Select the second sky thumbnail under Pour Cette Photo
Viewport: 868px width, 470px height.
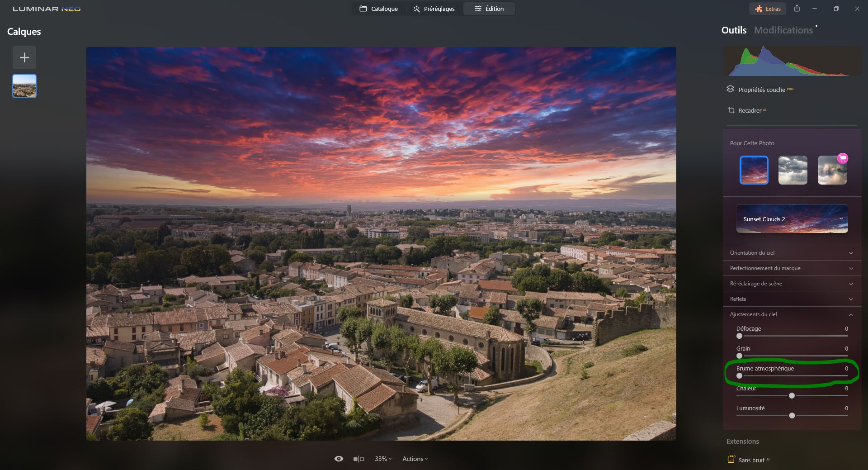(x=792, y=170)
